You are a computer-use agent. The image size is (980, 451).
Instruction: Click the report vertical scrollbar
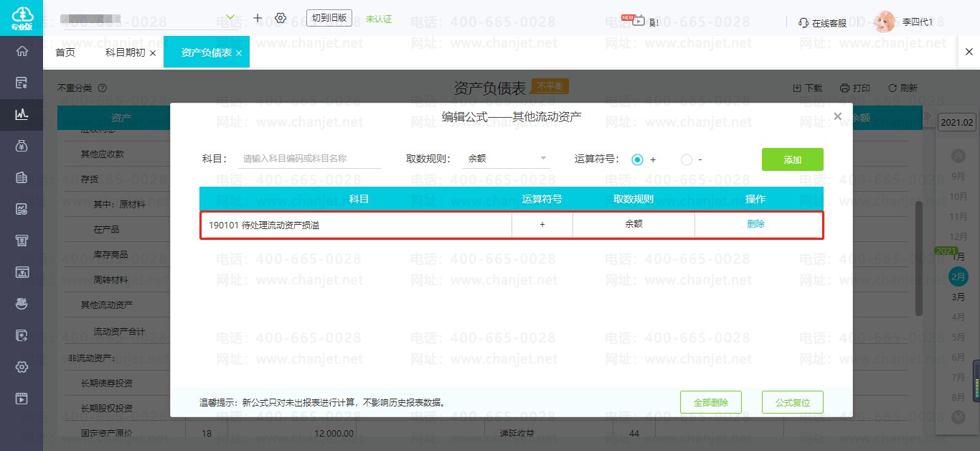[x=919, y=259]
